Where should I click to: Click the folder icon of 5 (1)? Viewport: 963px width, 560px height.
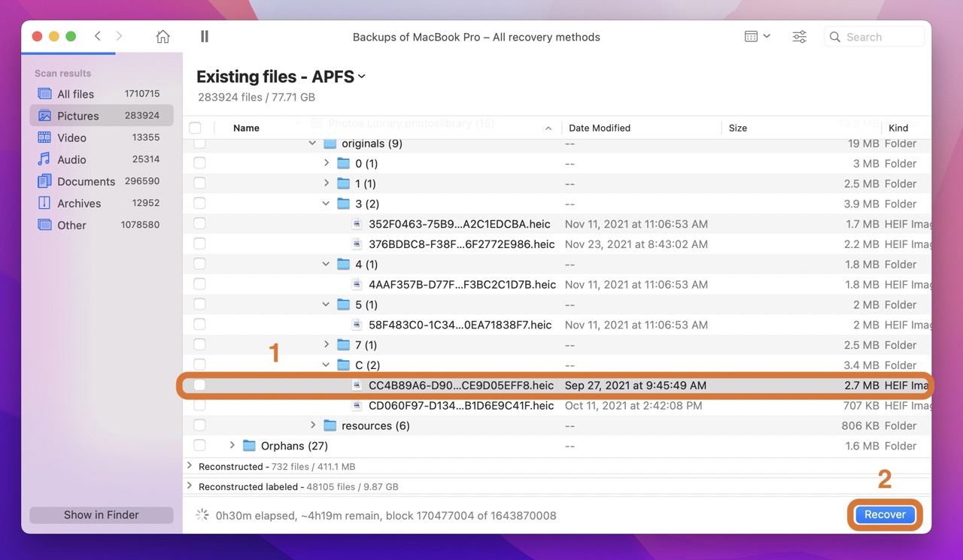tap(343, 304)
